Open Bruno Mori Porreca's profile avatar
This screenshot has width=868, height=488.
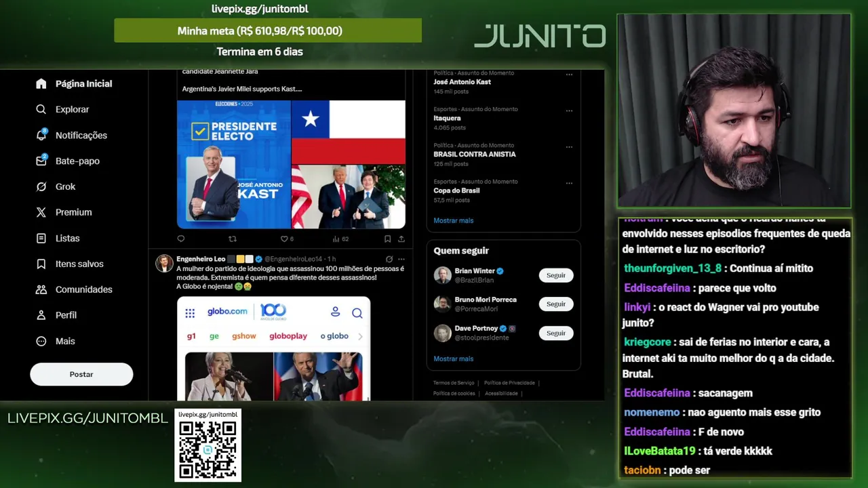(442, 304)
